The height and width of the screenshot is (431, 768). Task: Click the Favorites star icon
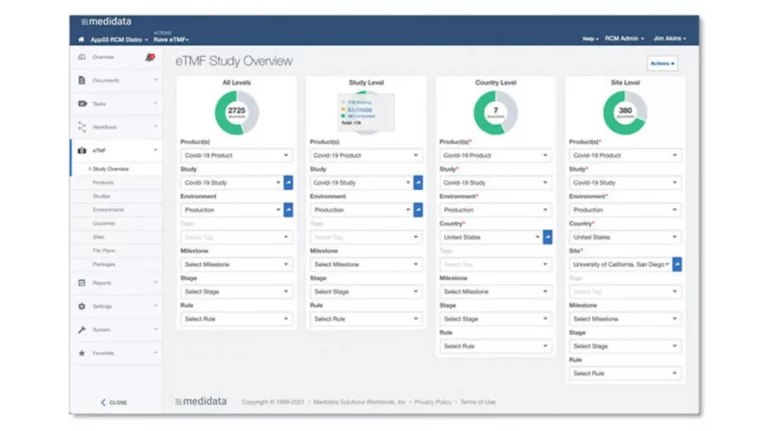coord(82,353)
